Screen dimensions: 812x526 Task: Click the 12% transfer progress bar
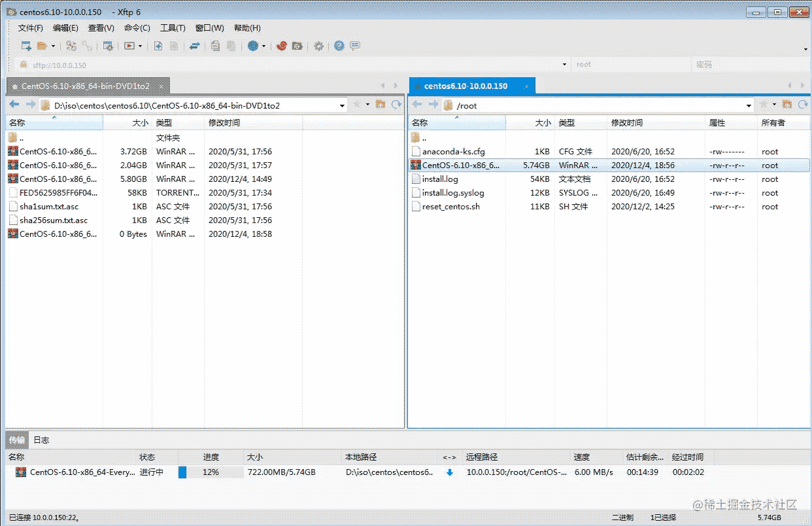tap(210, 472)
